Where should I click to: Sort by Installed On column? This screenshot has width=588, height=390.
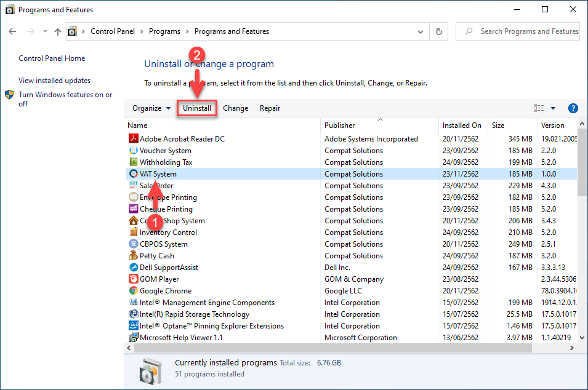463,125
